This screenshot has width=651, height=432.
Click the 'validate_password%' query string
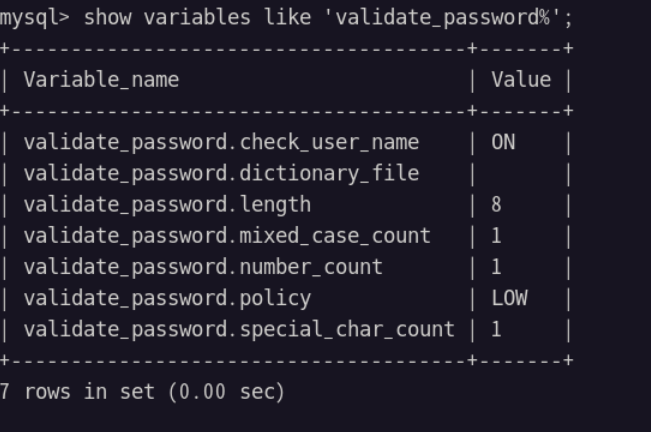point(443,18)
